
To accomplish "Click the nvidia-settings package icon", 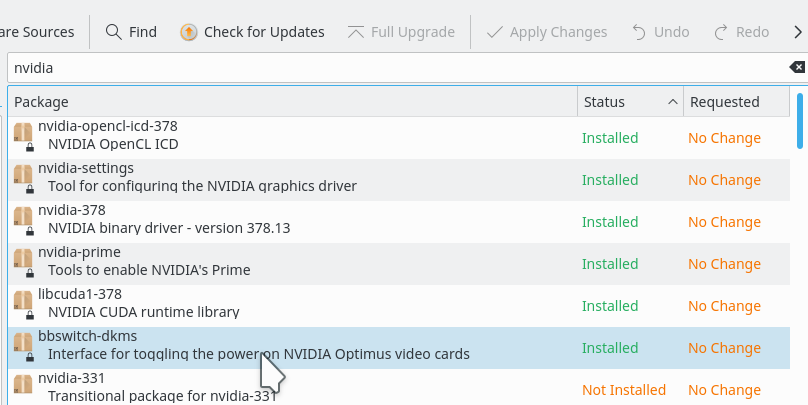I will (x=23, y=176).
